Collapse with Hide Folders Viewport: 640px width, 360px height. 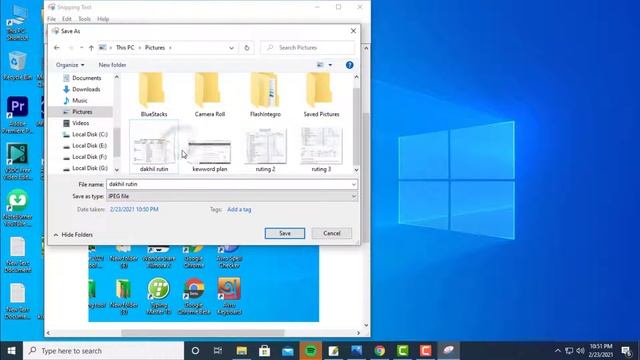[x=73, y=235]
